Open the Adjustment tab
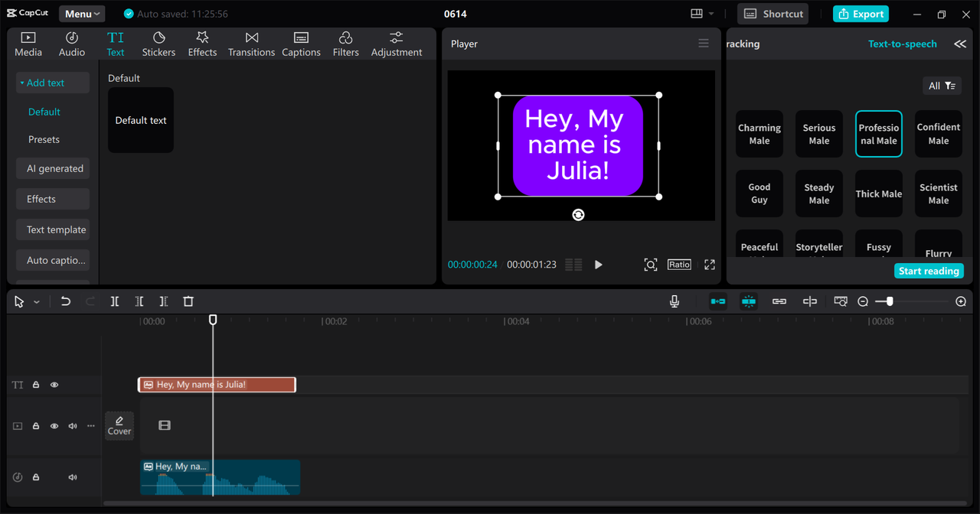 [397, 44]
